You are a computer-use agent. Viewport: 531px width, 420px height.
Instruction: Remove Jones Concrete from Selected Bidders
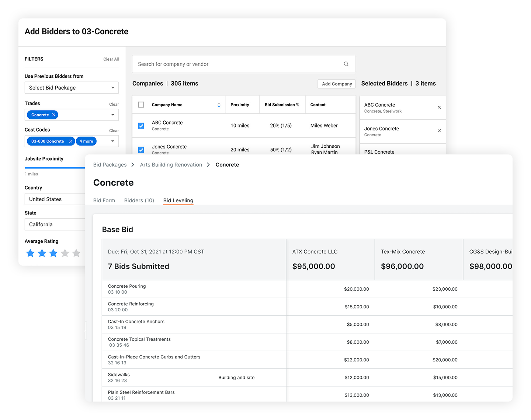(x=439, y=131)
